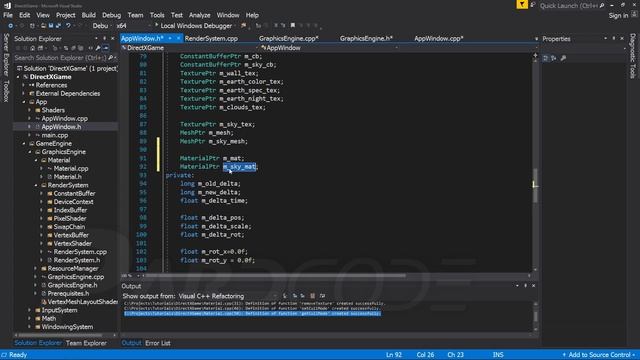Open the Toolbox side tab

[6, 91]
